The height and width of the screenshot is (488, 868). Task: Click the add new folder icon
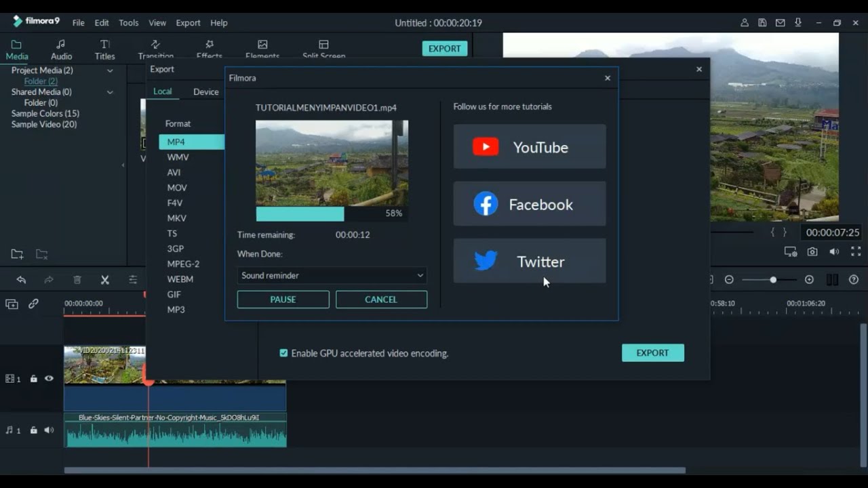pos(17,254)
